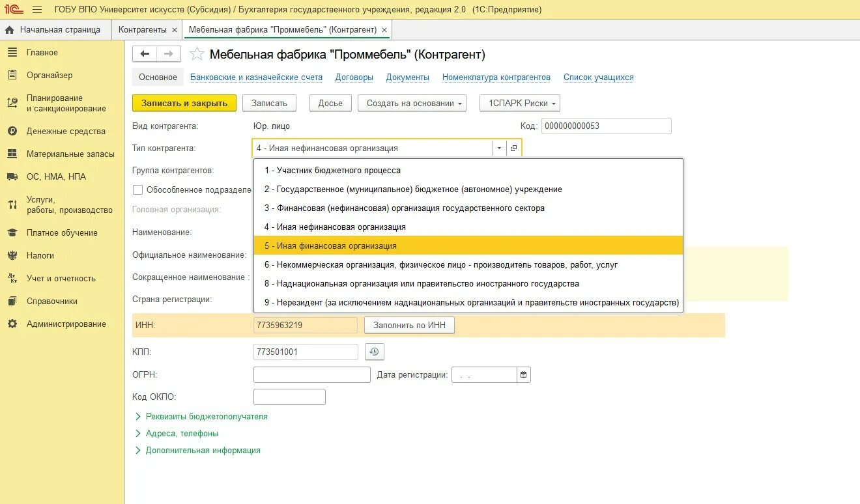Select 8 - Наднациональная организация option
860x504 pixels.
click(468, 284)
